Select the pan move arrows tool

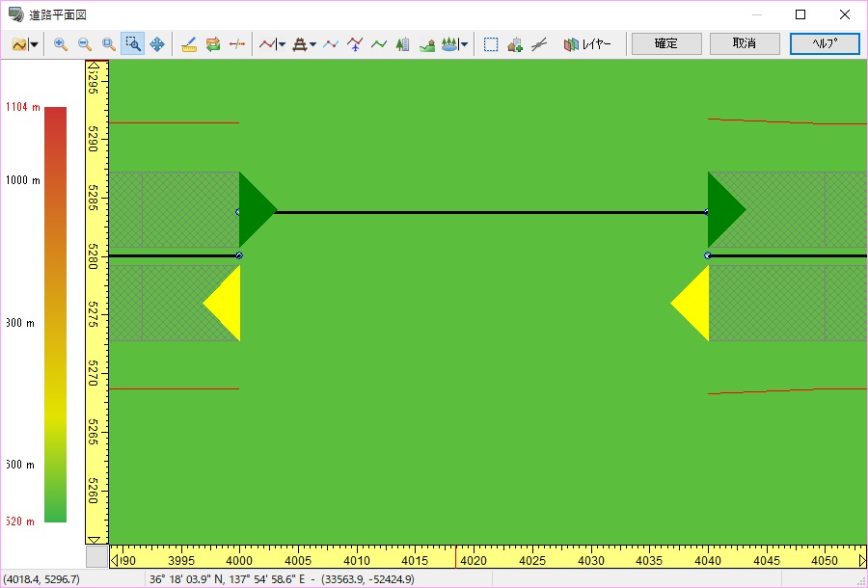[x=157, y=44]
